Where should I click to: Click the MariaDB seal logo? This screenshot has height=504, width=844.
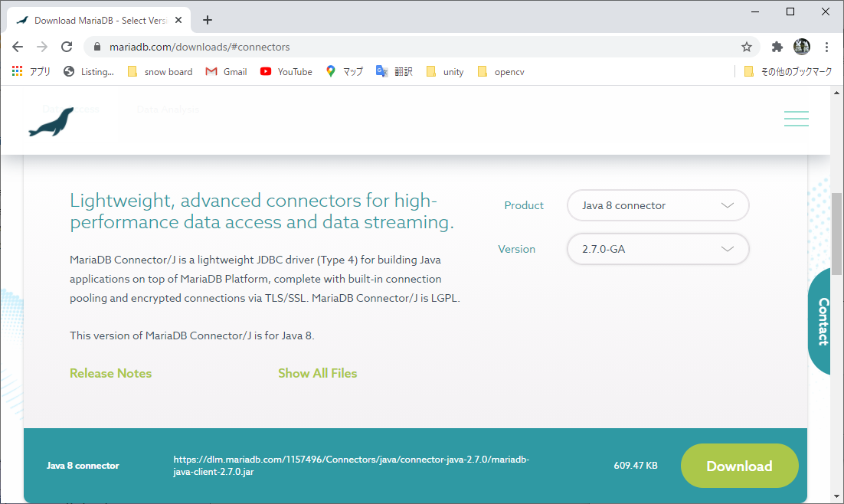(x=51, y=122)
